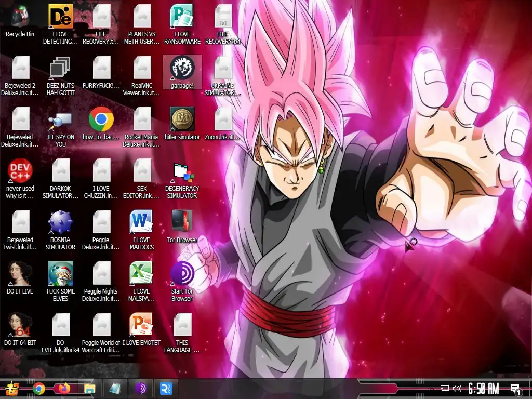Launch Firefox from the taskbar

[x=64, y=389]
